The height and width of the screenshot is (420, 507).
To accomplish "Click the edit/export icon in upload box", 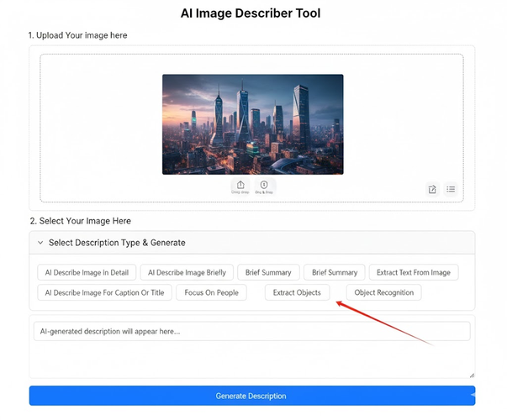I will [432, 189].
